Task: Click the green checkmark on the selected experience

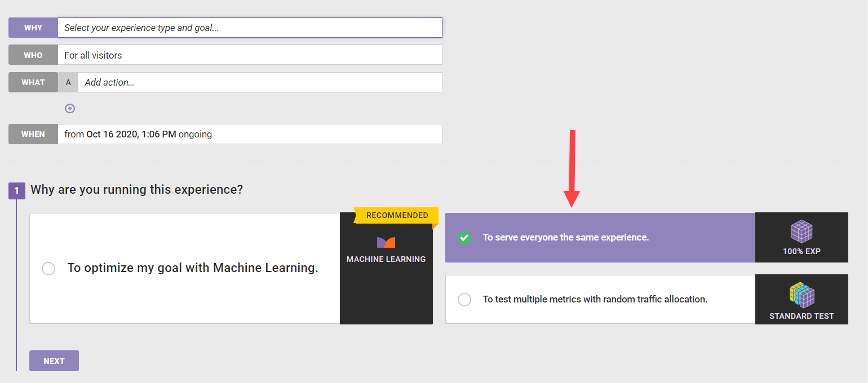Action: (x=464, y=237)
